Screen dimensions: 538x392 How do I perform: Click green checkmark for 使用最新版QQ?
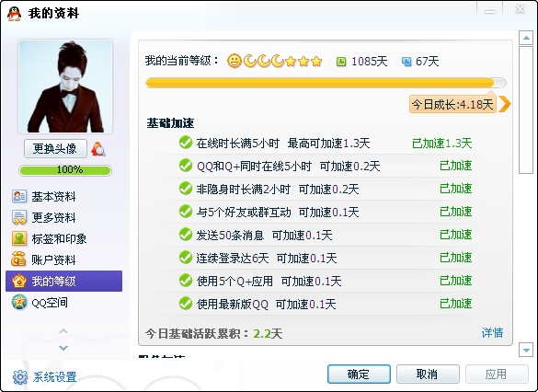pyautogui.click(x=186, y=304)
